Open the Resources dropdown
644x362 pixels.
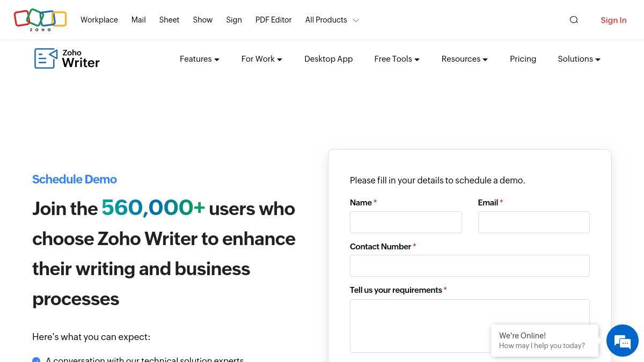[x=464, y=59]
